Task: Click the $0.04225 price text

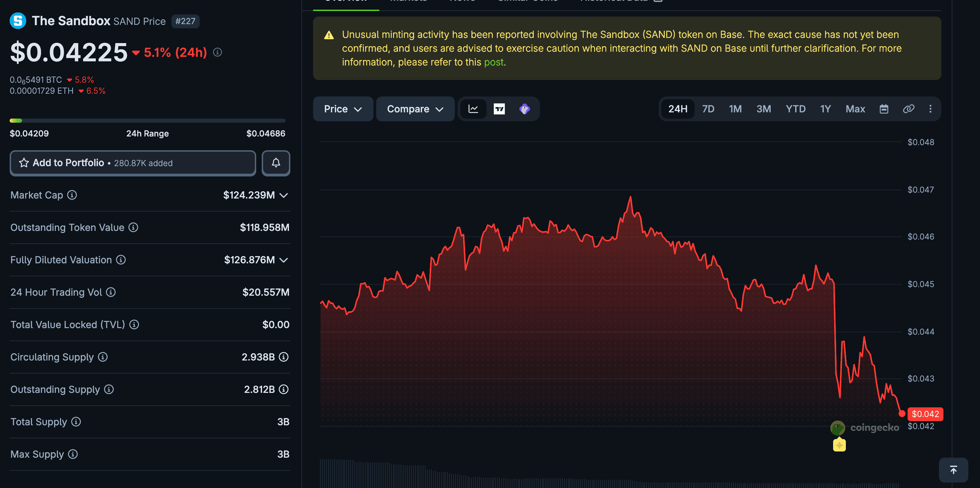Action: tap(69, 52)
